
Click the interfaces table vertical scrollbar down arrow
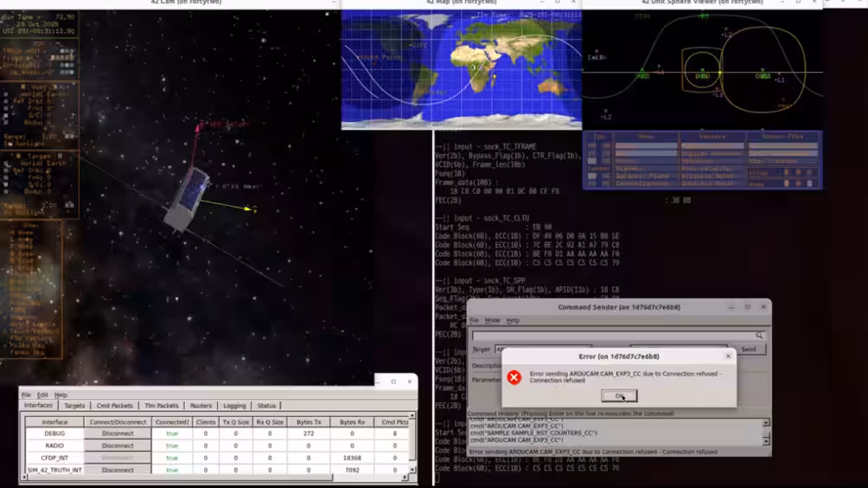pos(412,470)
